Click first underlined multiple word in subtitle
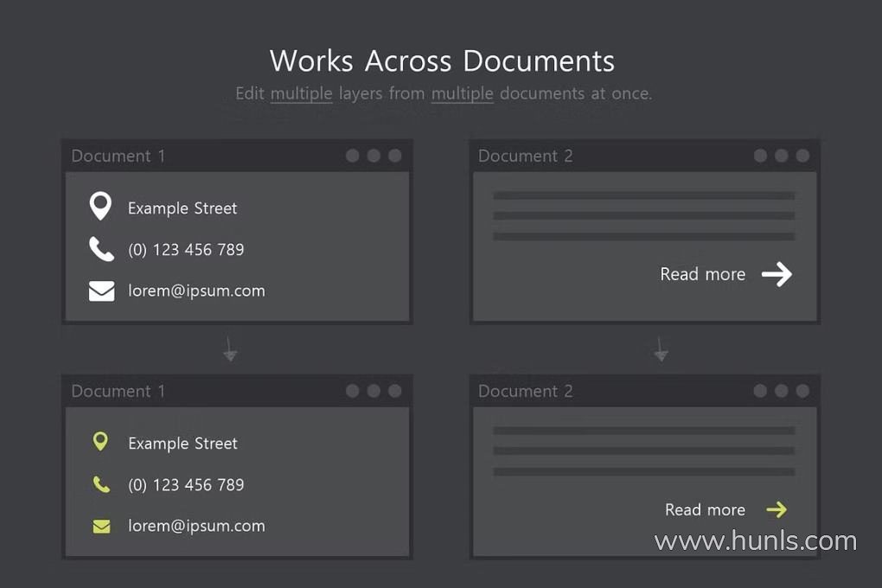The width and height of the screenshot is (882, 588). (x=302, y=94)
